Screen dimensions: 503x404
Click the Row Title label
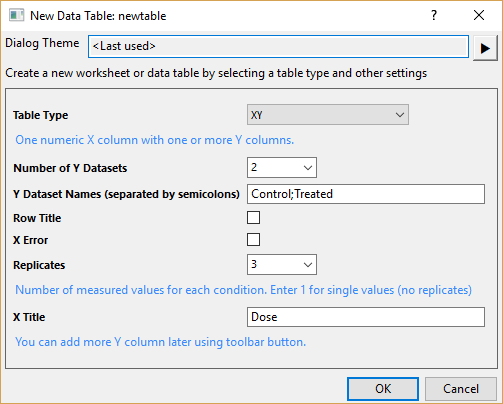click(37, 218)
